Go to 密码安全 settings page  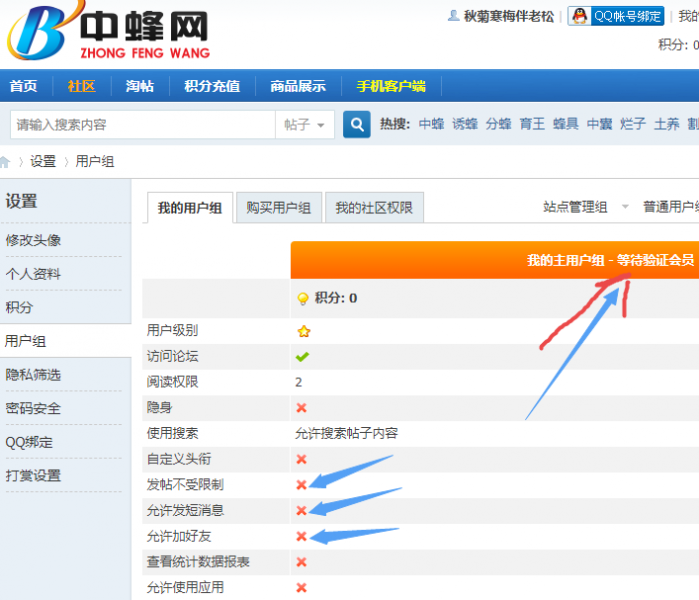(33, 408)
